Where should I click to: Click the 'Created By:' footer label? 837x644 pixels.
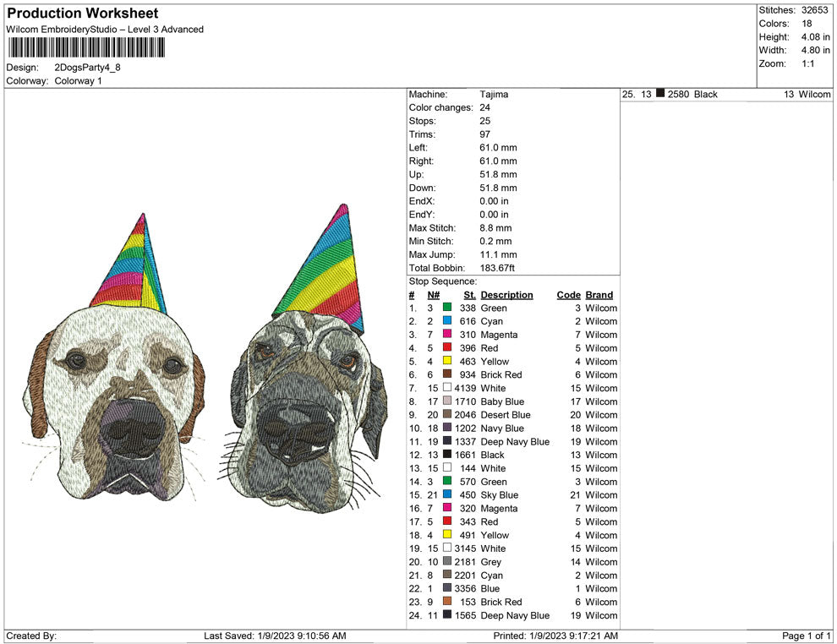tap(31, 636)
